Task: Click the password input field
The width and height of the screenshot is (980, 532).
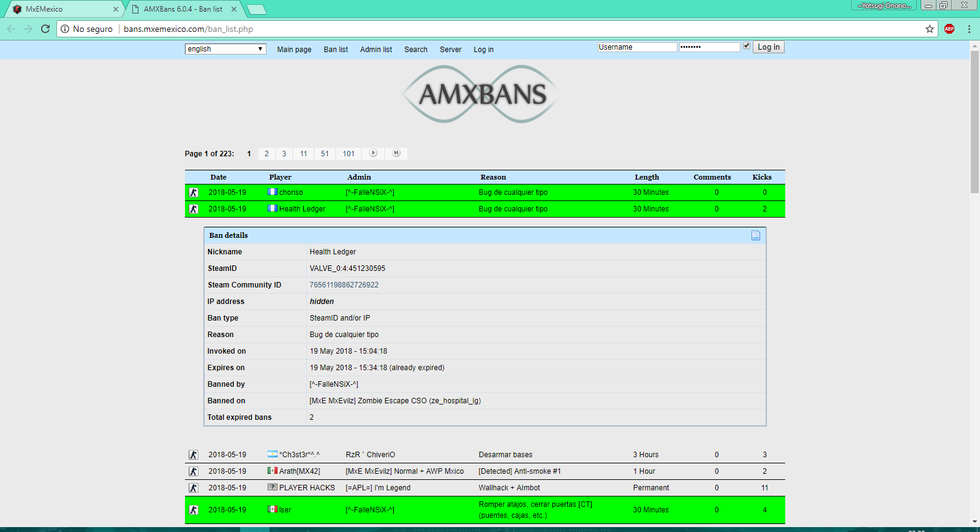Action: 710,47
